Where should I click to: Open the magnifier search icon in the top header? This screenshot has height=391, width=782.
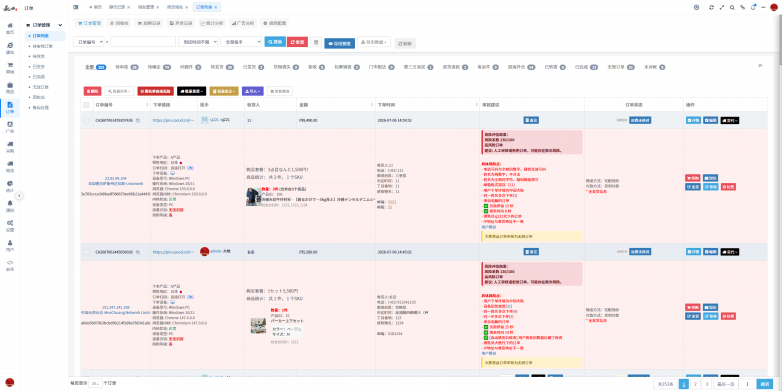click(x=732, y=7)
